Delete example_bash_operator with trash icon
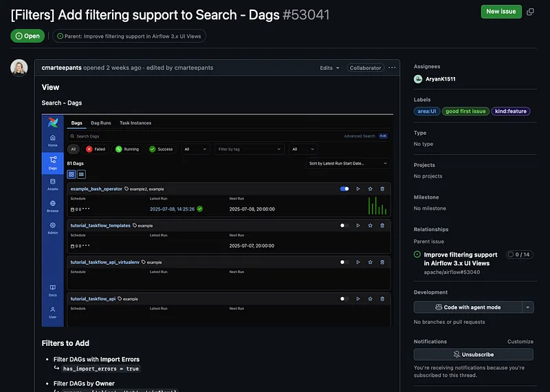This screenshot has height=392, width=550. coord(382,189)
